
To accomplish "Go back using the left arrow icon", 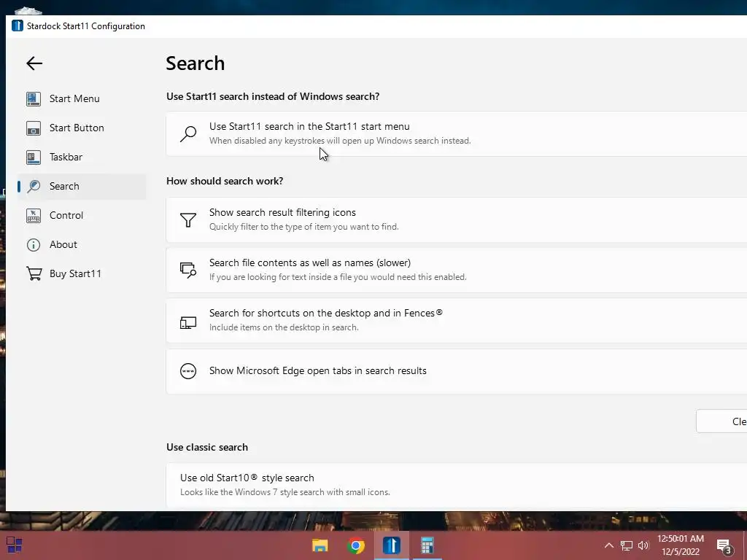I will pos(34,63).
